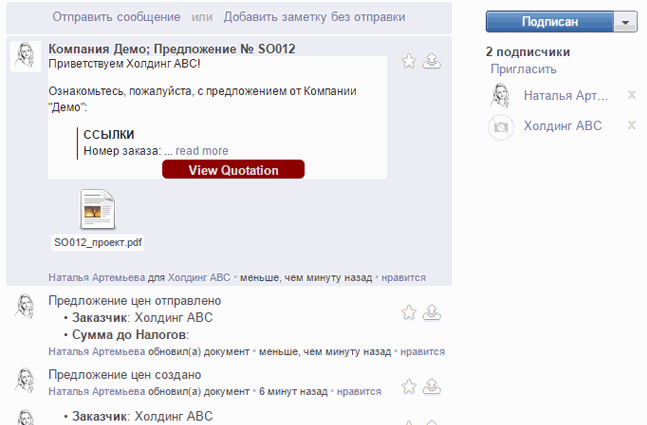Click the Подписан follow button
The height and width of the screenshot is (425, 647).
(550, 21)
